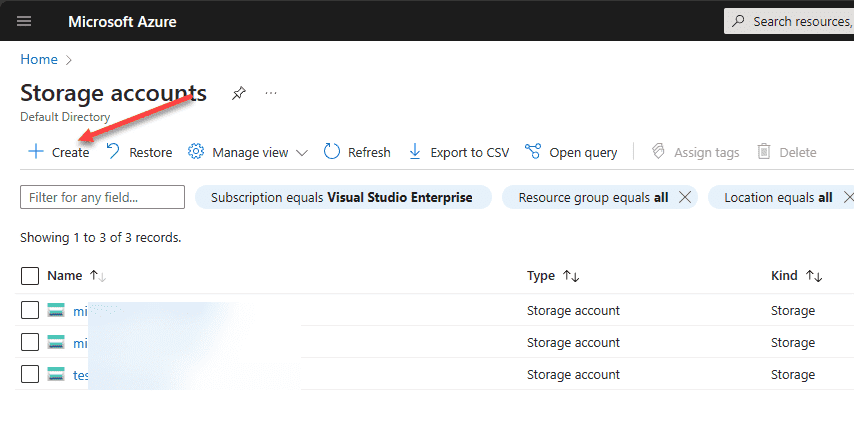Screen dimensions: 854x444
Task: Click the Restore arrow icon
Action: [113, 151]
